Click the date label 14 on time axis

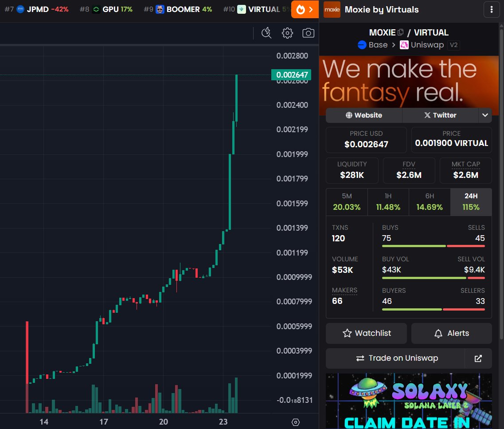tap(44, 421)
